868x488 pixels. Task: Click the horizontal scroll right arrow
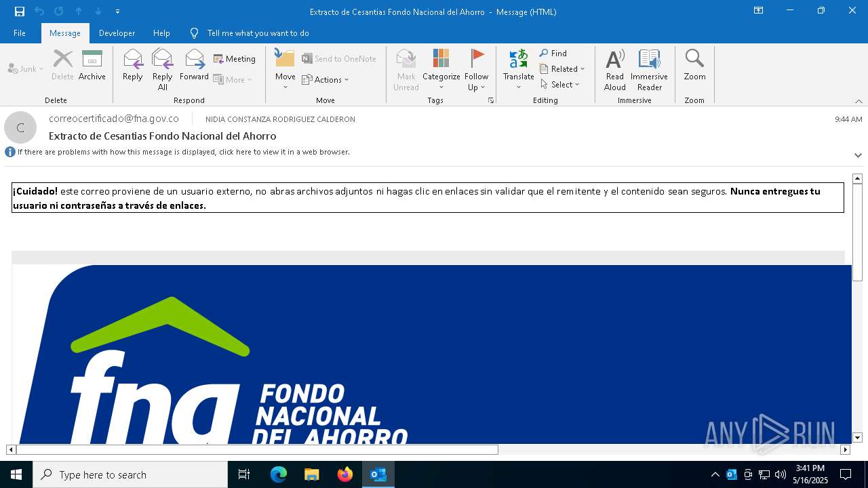tap(845, 449)
